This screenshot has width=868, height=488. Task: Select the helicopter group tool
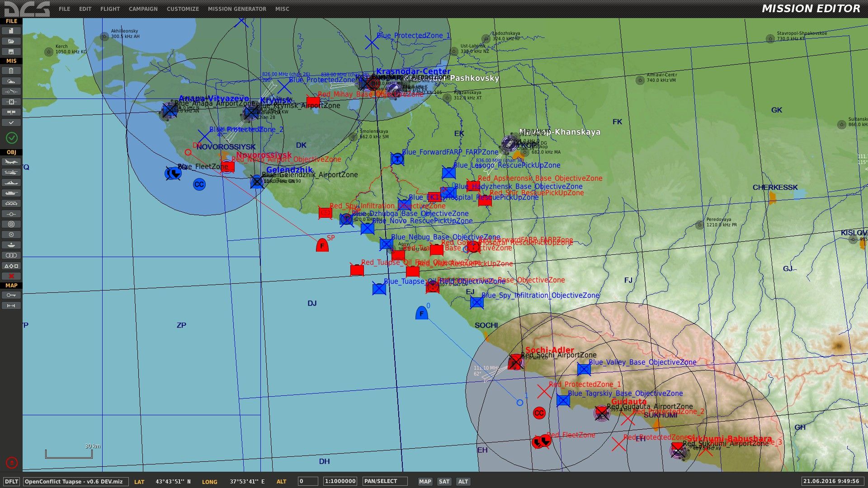pos(11,172)
